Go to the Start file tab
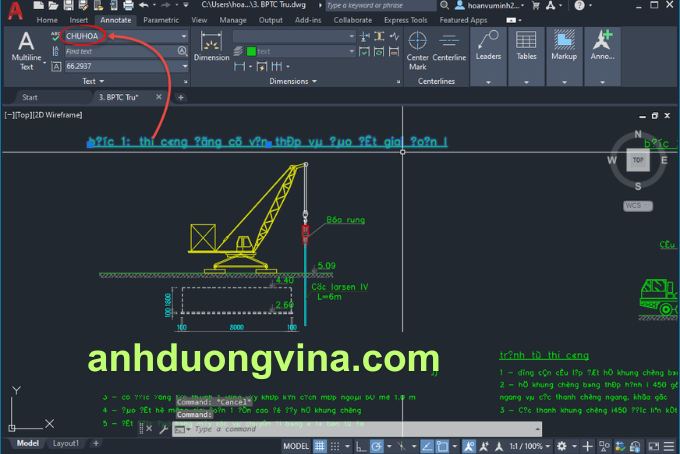 pos(30,97)
